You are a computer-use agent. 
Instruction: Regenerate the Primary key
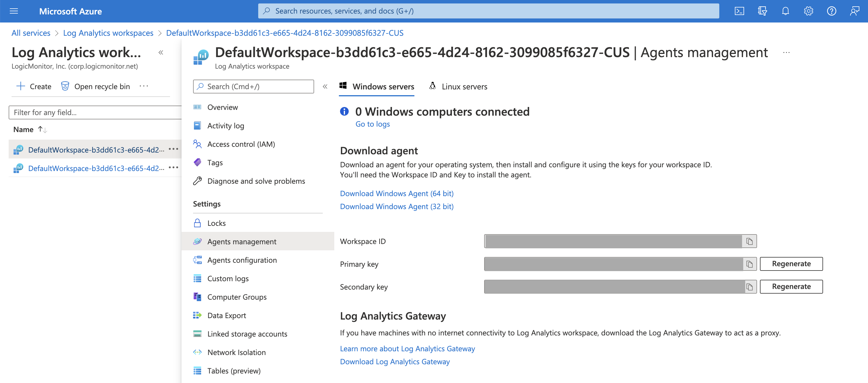[791, 264]
